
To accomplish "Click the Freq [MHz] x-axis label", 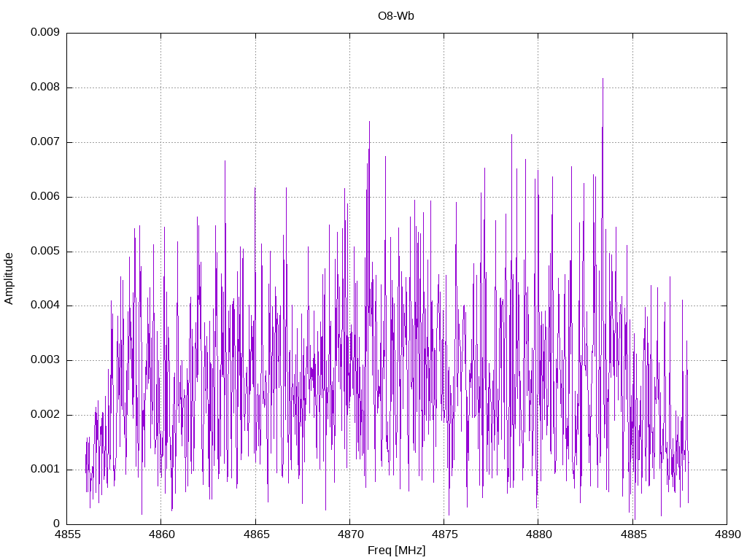I will 396,551.
